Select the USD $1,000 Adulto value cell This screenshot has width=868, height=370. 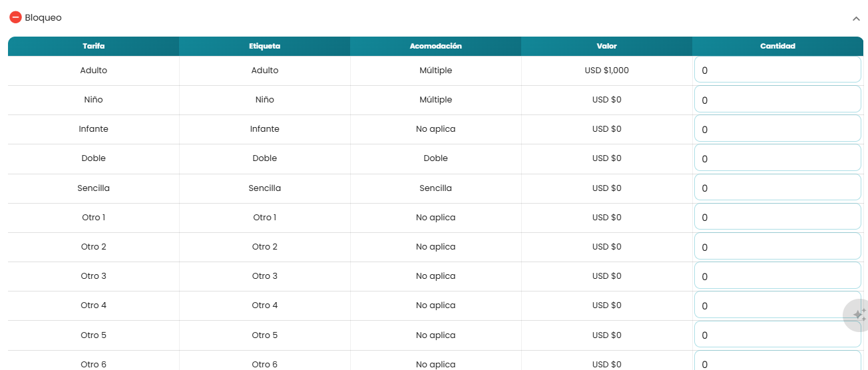[607, 71]
